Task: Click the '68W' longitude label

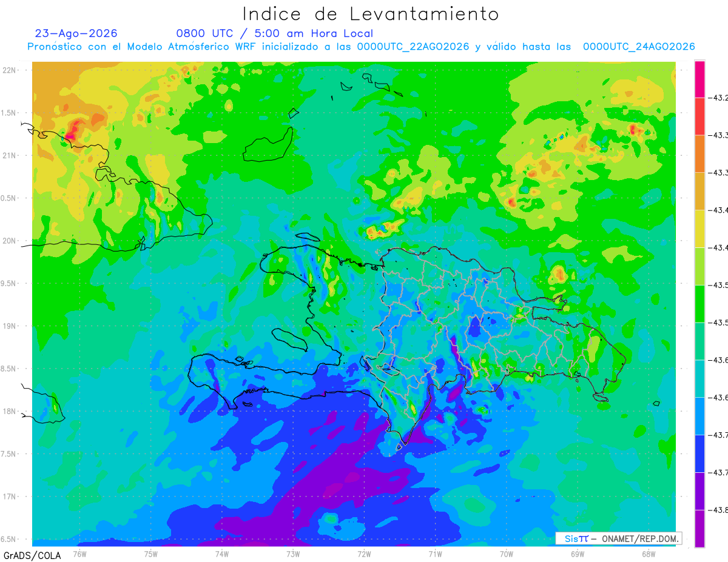Action: coord(648,553)
